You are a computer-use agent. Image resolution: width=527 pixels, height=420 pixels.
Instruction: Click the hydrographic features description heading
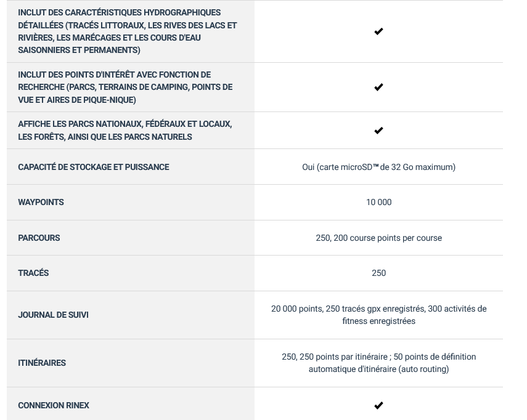128,31
